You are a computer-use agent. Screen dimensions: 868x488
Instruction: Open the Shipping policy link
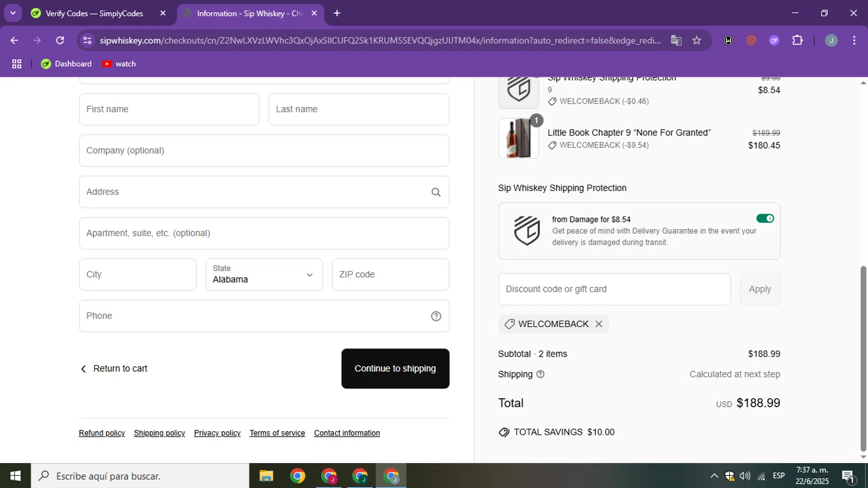pos(160,433)
